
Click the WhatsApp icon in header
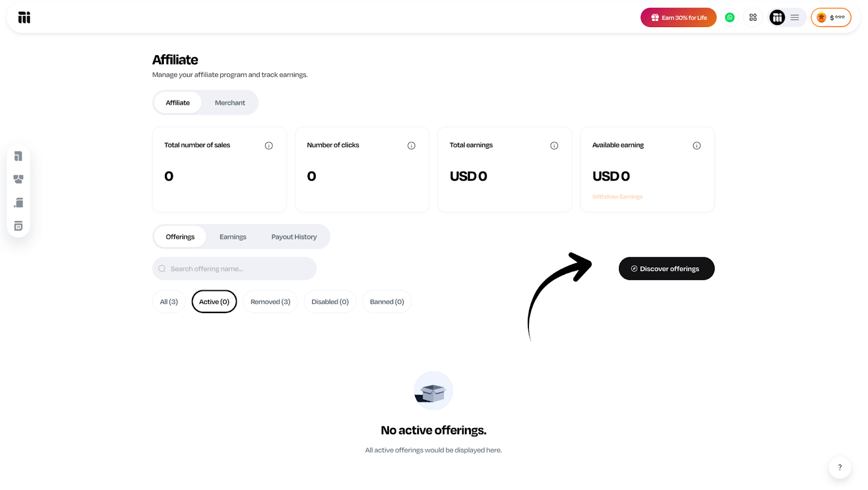[x=730, y=17]
